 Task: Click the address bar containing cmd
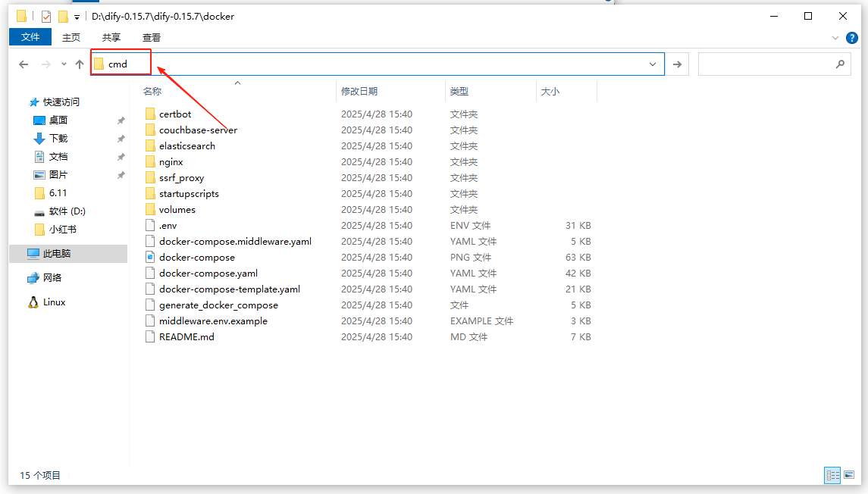point(379,64)
